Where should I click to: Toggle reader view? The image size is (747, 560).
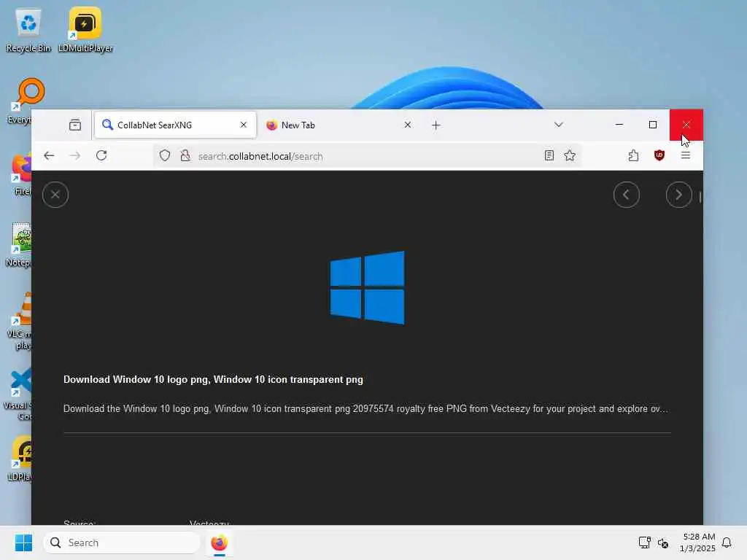[549, 156]
